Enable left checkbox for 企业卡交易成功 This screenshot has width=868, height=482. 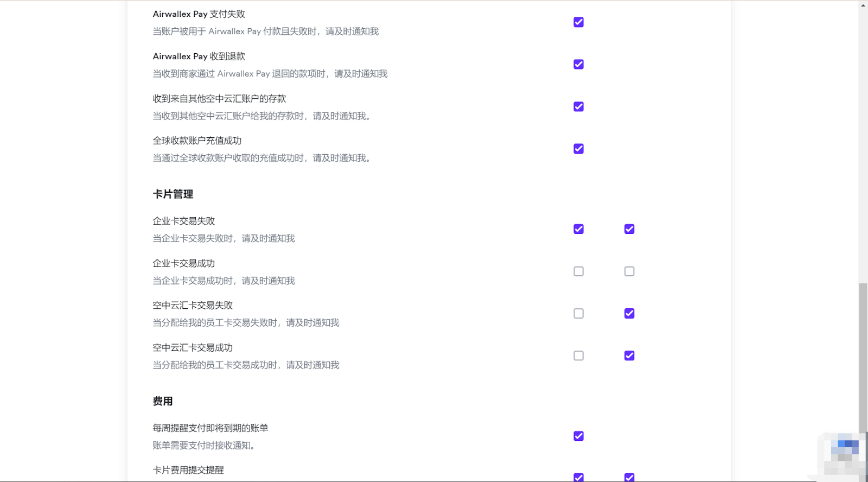point(578,271)
